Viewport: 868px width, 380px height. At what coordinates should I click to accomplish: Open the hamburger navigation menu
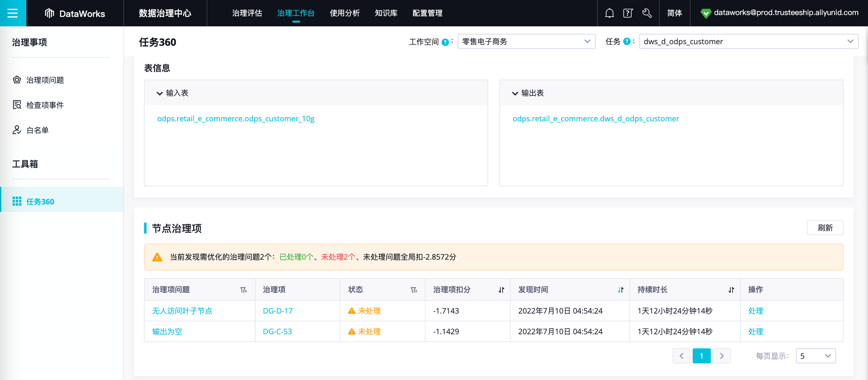point(13,13)
